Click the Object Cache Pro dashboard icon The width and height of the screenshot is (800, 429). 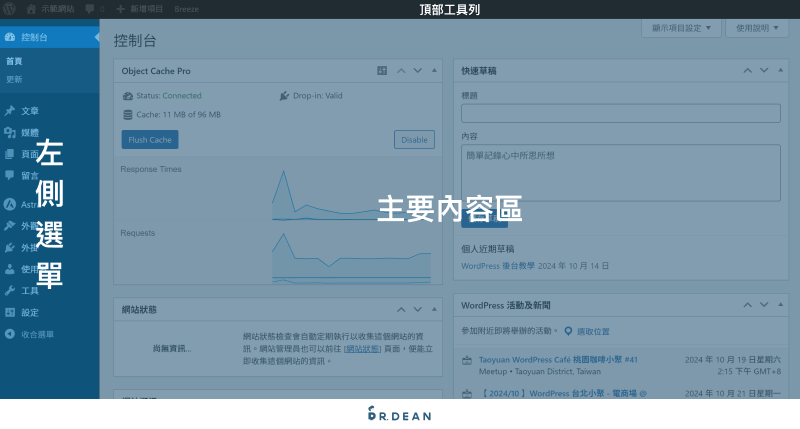[382, 70]
